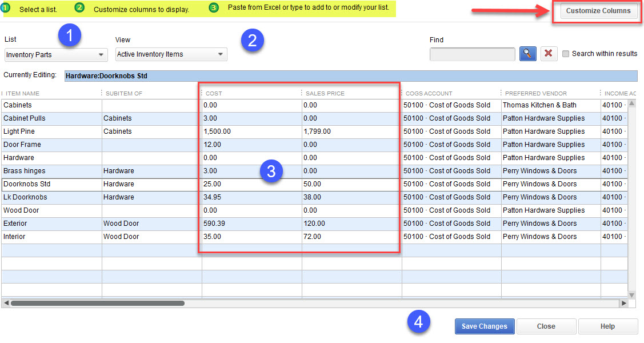644x343 pixels.
Task: Select the Wood Door item name cell
Action: click(x=52, y=210)
